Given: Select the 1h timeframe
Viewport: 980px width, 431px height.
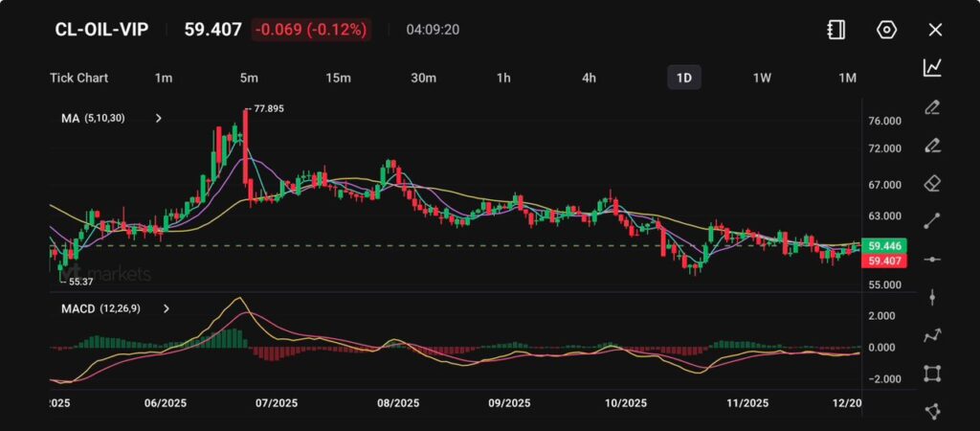Looking at the screenshot, I should point(503,78).
